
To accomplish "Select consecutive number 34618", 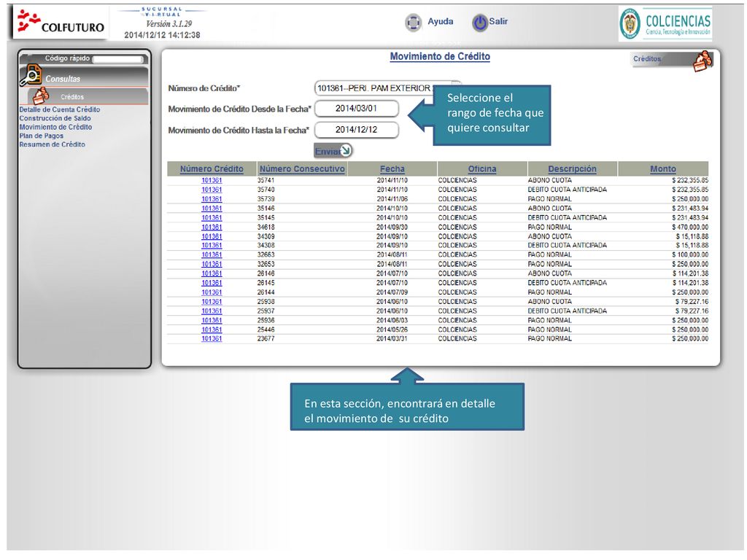I will pyautogui.click(x=266, y=227).
